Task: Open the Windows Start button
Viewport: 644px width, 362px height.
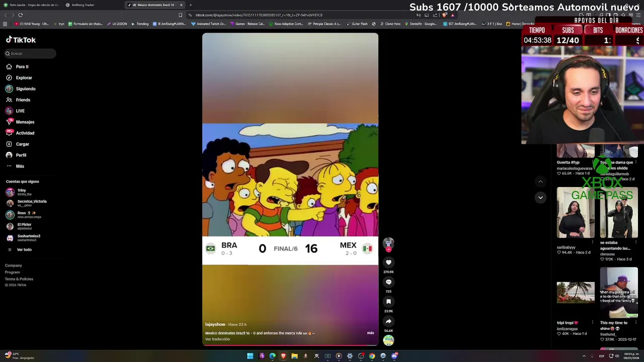Action: pos(250,356)
